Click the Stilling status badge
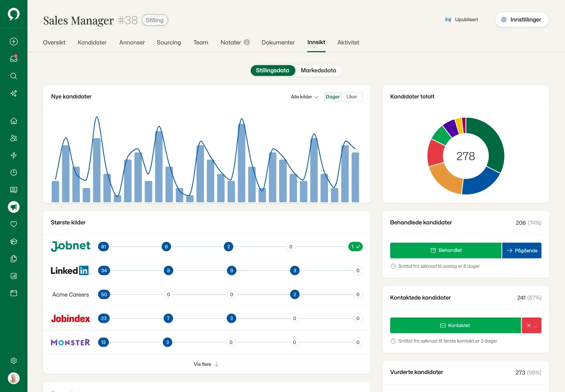The height and width of the screenshot is (392, 565). coord(155,20)
